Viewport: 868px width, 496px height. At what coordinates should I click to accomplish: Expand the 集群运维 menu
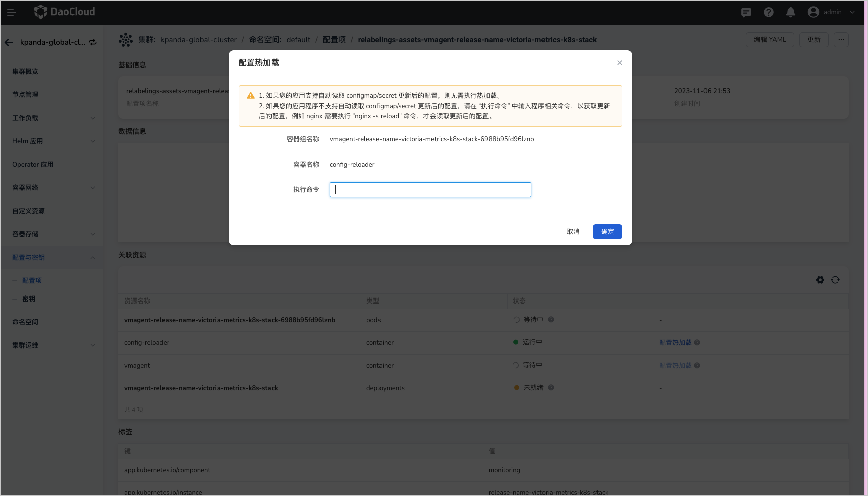[x=52, y=345]
